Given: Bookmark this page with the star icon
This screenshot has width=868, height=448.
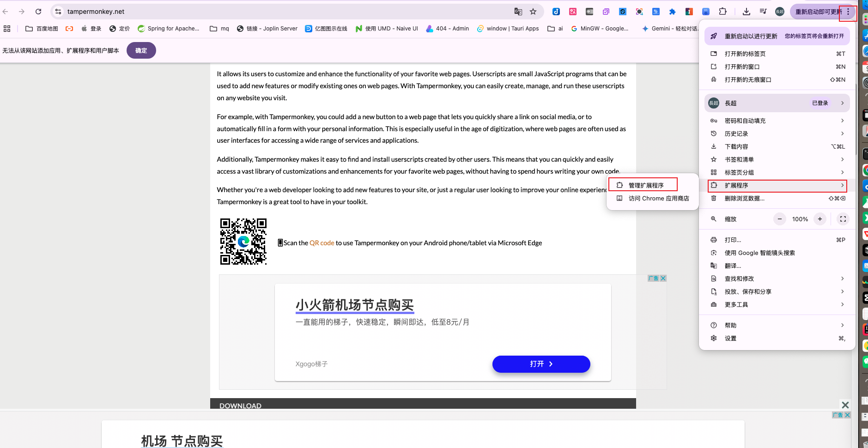Looking at the screenshot, I should click(533, 12).
